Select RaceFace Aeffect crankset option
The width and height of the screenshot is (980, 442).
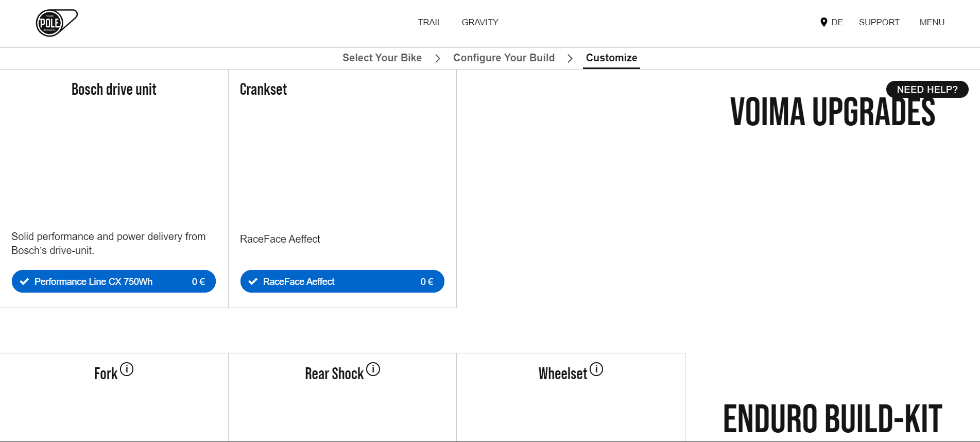coord(342,281)
